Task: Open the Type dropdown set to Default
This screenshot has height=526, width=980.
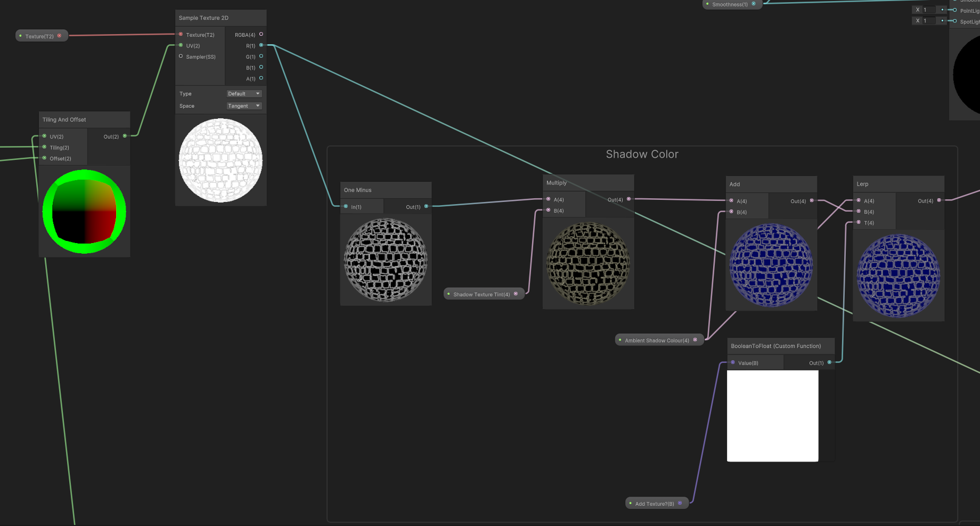Action: (244, 94)
